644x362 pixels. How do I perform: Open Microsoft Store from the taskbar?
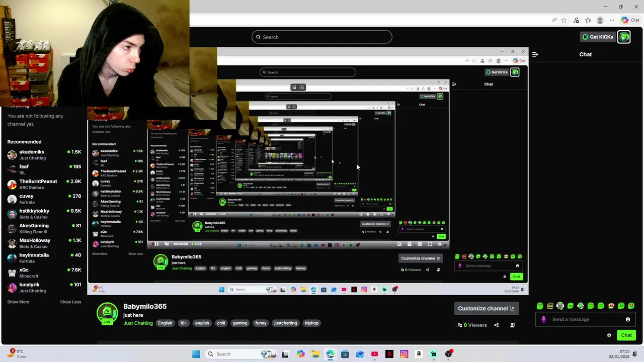click(345, 354)
